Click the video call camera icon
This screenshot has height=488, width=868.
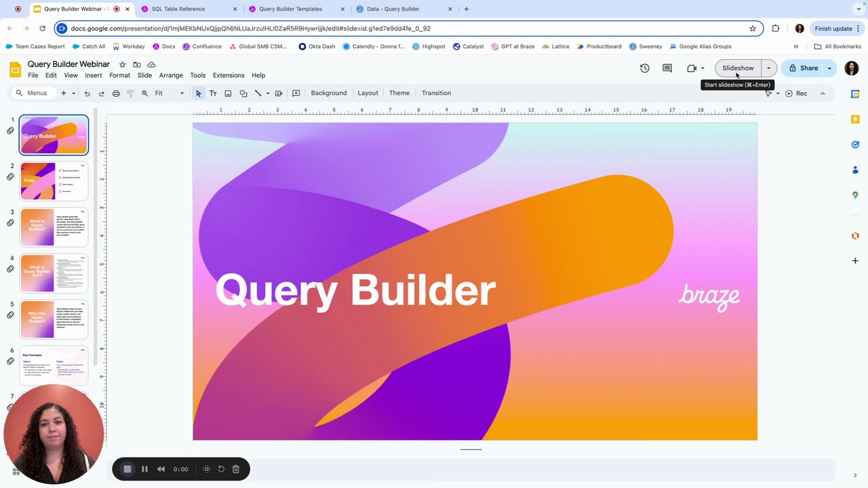(692, 68)
